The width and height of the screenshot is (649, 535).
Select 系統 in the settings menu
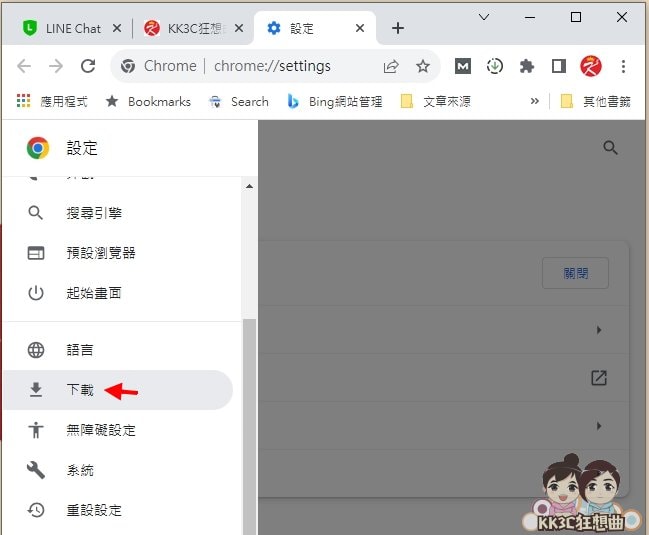click(x=118, y=470)
